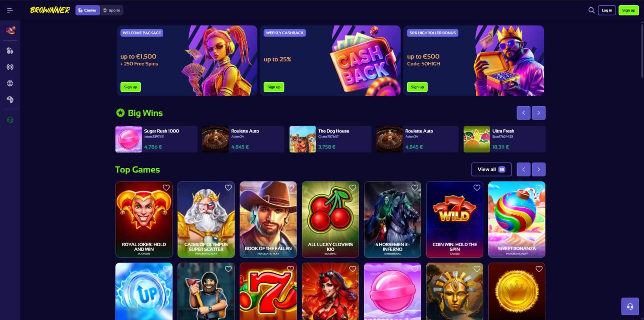
Task: Click the Log in button
Action: 607,10
